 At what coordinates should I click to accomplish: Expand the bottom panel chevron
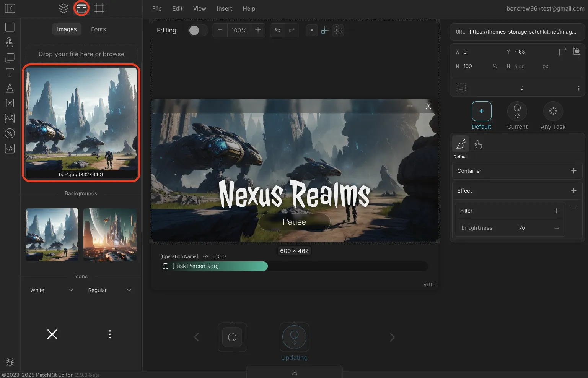coord(295,373)
